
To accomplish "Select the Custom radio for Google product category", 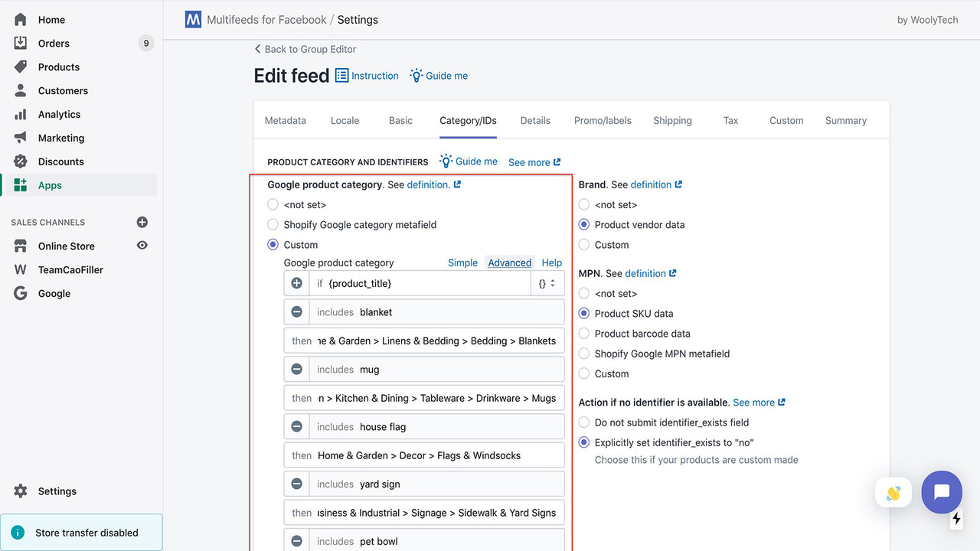I will [273, 244].
